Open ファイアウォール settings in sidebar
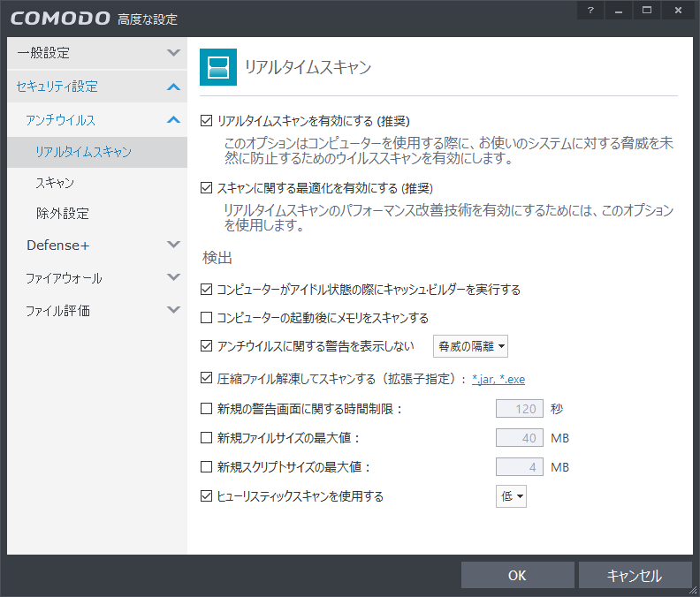The height and width of the screenshot is (597, 700). point(97,278)
